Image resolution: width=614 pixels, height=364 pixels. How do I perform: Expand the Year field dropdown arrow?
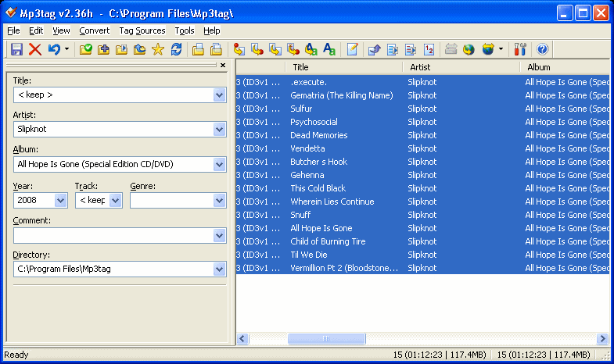pos(60,201)
